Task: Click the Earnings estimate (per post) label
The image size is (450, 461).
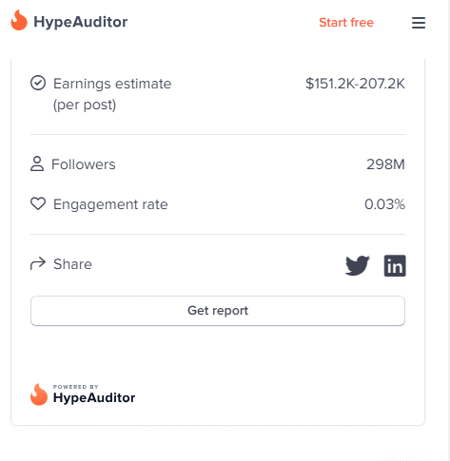Action: click(x=112, y=94)
